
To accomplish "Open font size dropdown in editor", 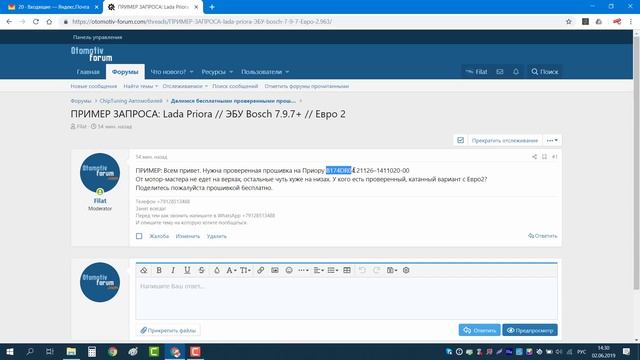I will click(245, 270).
